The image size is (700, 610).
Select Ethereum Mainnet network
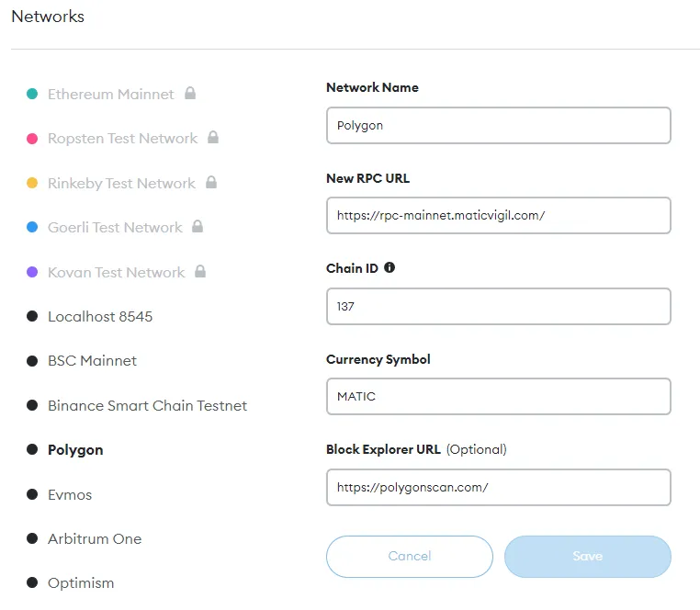[111, 95]
